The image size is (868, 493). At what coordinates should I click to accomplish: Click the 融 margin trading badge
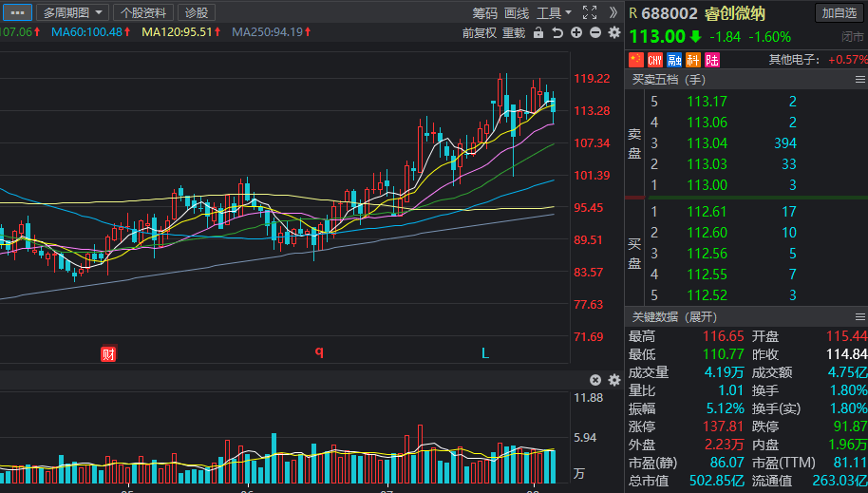coord(674,60)
